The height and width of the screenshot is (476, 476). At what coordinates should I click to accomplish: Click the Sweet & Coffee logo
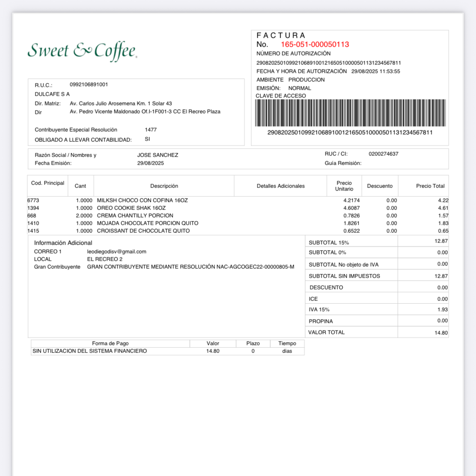pos(82,51)
